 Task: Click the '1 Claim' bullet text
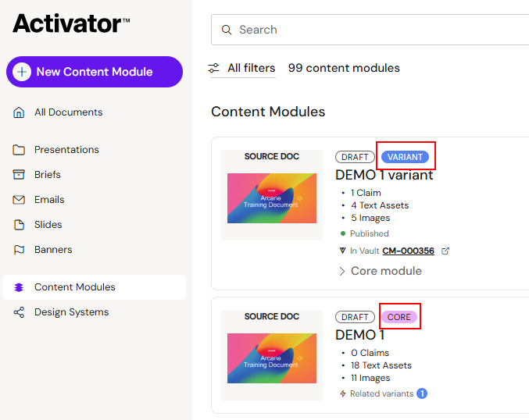pos(366,193)
